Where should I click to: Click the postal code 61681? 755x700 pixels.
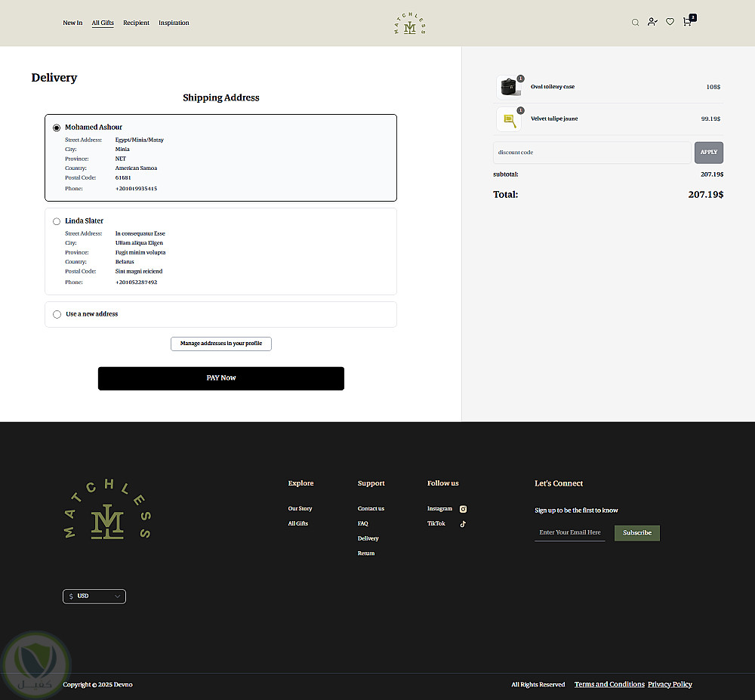point(123,177)
